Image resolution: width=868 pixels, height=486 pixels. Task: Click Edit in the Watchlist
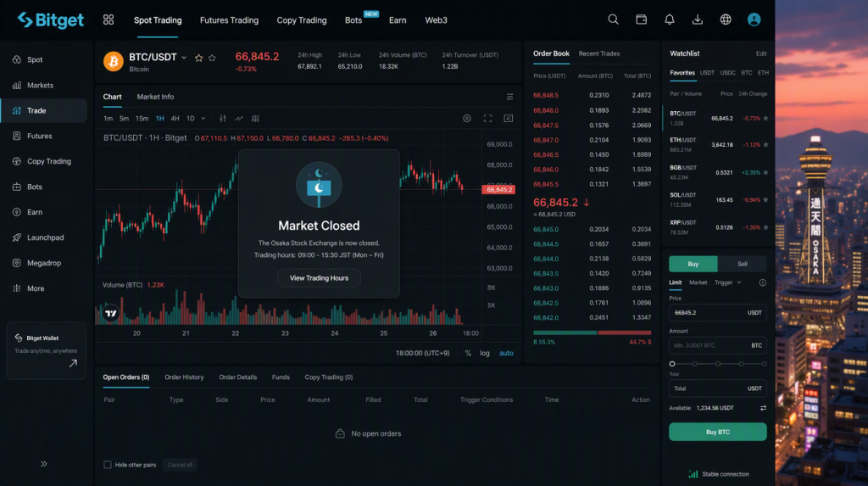[x=761, y=53]
